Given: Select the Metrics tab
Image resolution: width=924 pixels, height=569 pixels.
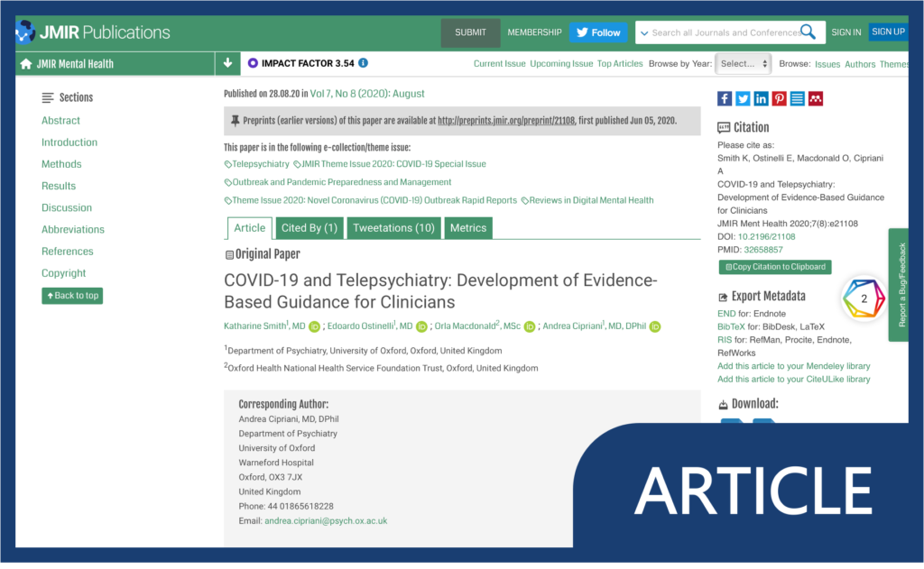Looking at the screenshot, I should (467, 228).
